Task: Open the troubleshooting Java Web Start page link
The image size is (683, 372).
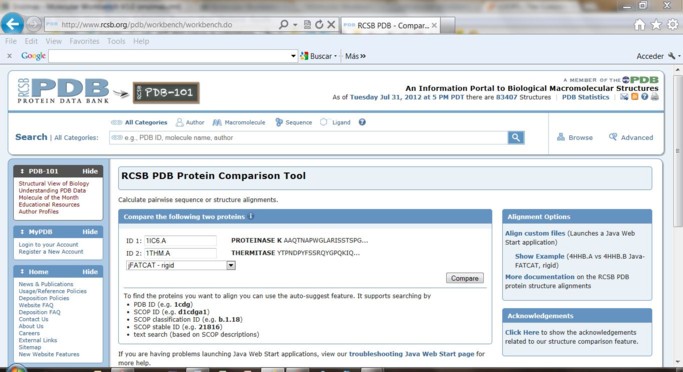Action: point(412,354)
